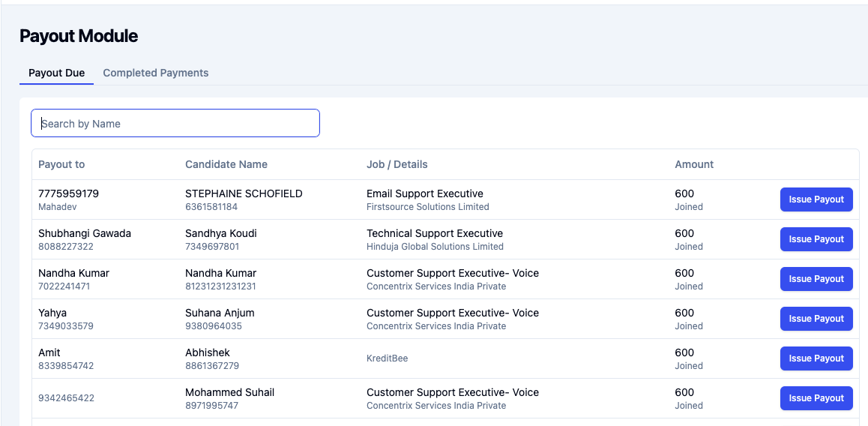
Task: Focus the Search by Name field
Action: pyautogui.click(x=175, y=124)
